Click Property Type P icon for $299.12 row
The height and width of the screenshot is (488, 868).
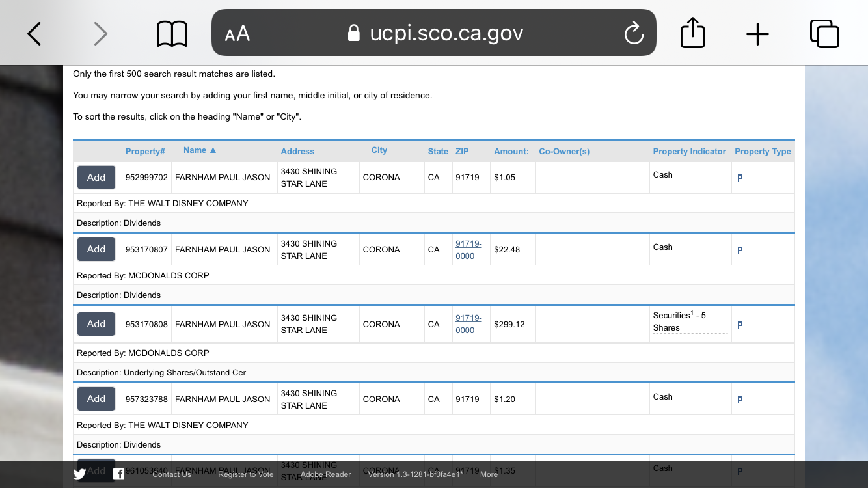(740, 325)
